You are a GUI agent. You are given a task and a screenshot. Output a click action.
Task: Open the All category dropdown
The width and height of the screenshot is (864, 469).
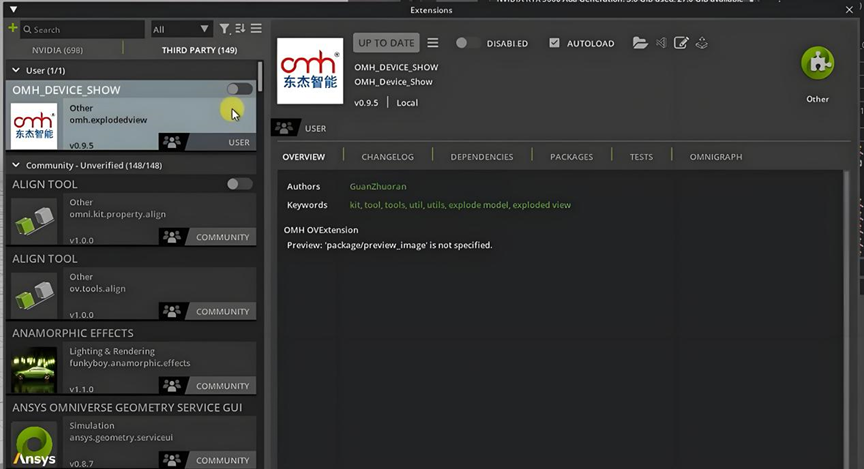pyautogui.click(x=181, y=29)
